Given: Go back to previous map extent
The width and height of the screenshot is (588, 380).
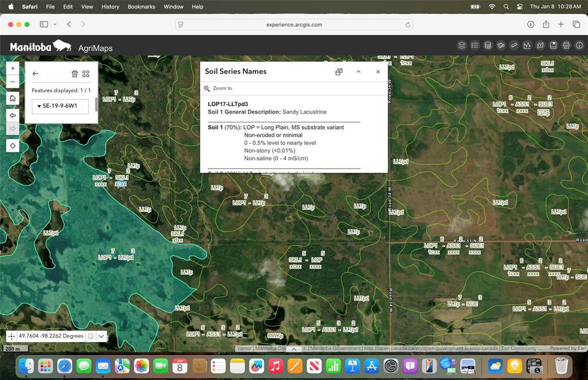Looking at the screenshot, I should 13,115.
